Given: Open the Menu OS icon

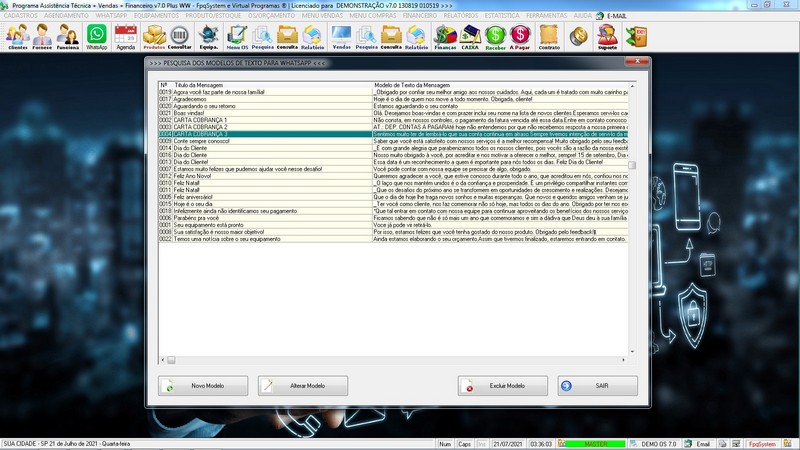Looking at the screenshot, I should pyautogui.click(x=237, y=37).
